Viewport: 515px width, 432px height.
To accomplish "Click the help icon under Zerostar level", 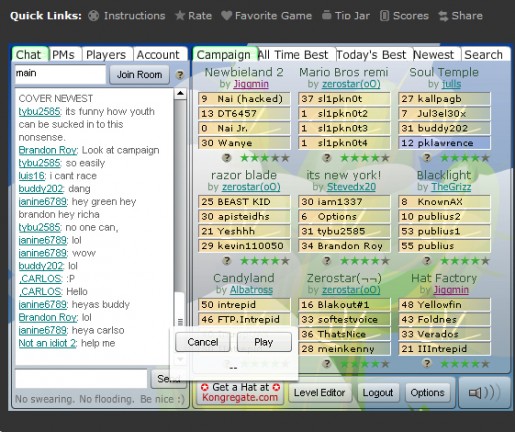I will click(327, 364).
